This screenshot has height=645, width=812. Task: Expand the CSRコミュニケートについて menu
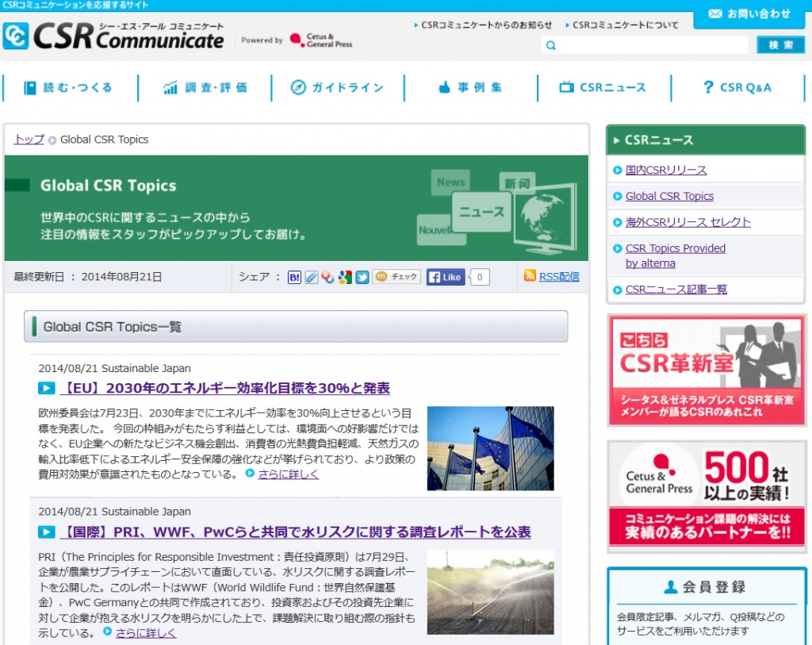[626, 25]
